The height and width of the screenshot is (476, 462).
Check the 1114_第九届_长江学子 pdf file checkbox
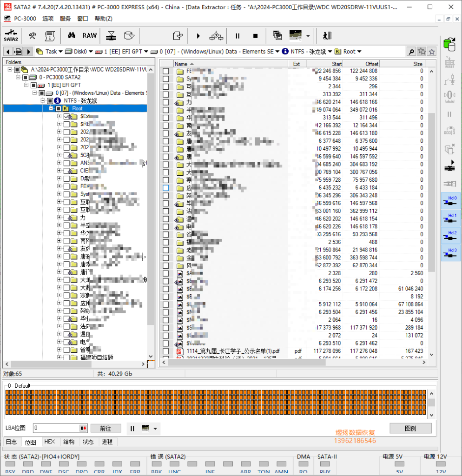coord(166,351)
